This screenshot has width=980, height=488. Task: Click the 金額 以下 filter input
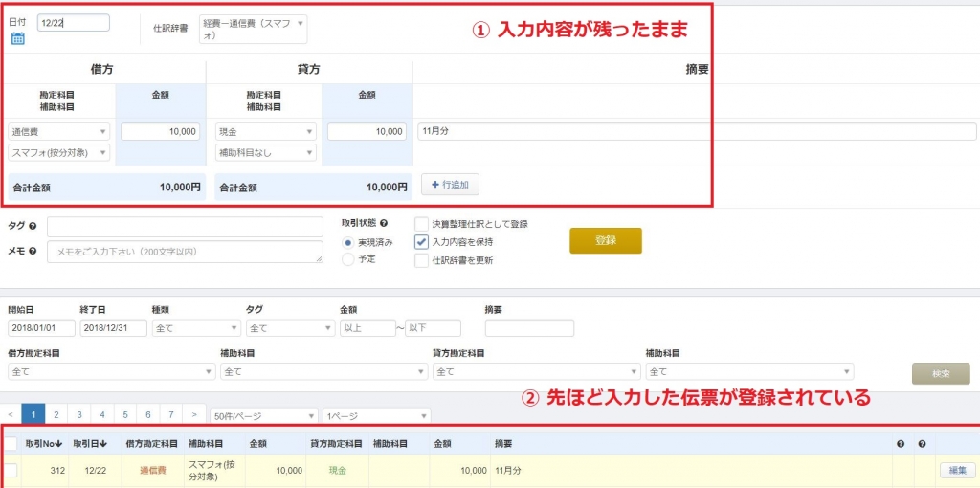click(x=433, y=328)
